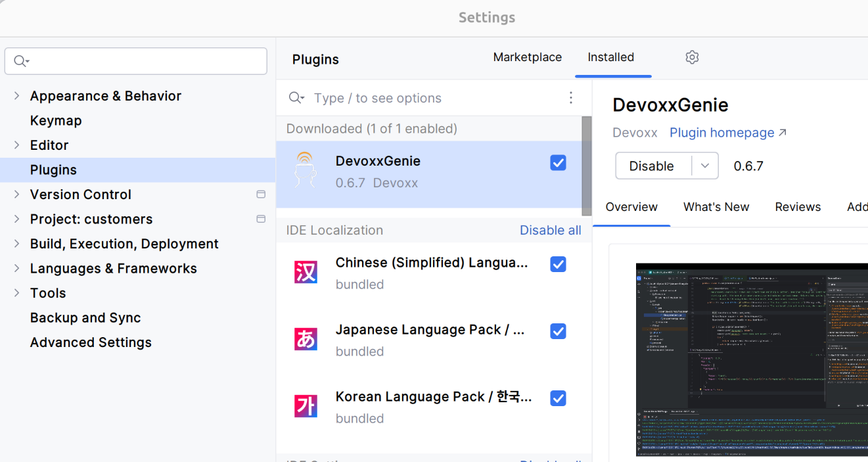Toggle the Korean Language Pack checkbox
868x462 pixels.
click(558, 398)
